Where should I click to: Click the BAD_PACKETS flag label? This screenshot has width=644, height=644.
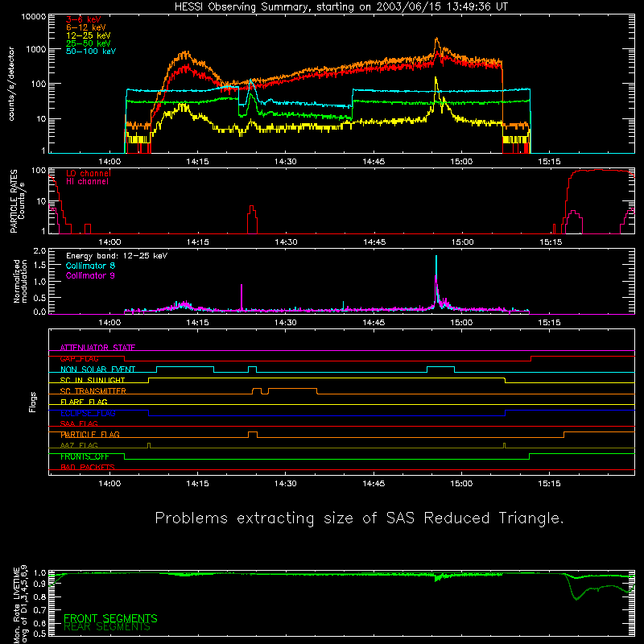pos(88,467)
